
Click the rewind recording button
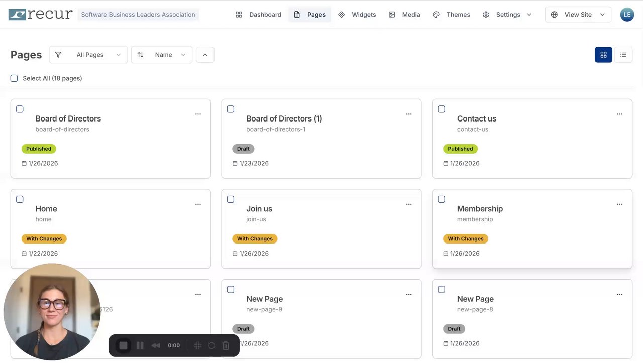156,345
